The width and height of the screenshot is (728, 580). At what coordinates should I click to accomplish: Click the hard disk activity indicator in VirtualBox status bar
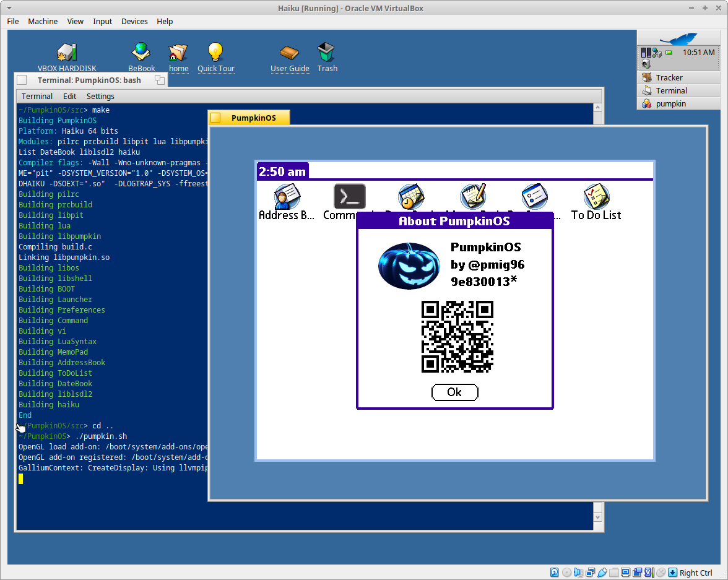[x=555, y=572]
